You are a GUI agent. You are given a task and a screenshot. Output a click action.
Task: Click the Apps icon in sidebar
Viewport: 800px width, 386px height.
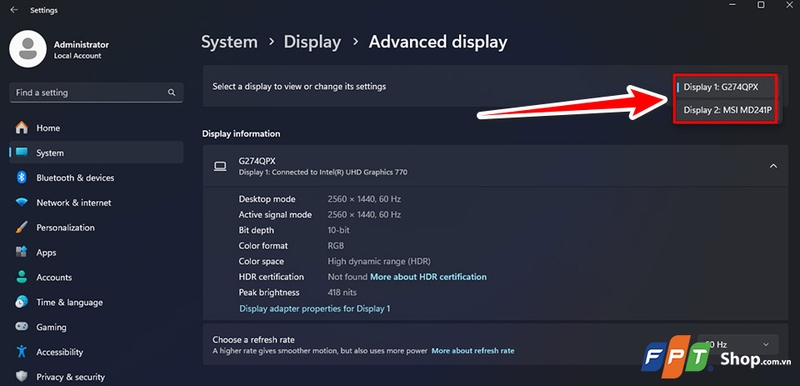(21, 252)
